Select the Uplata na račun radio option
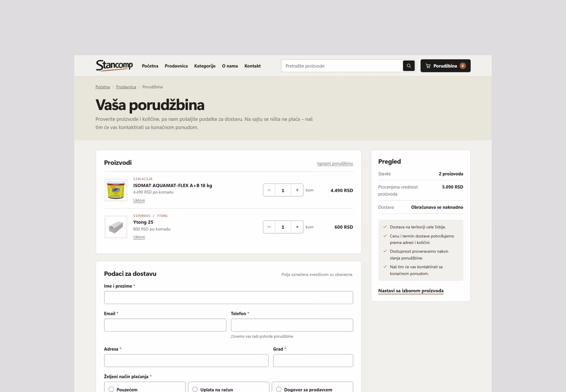 [x=229, y=387]
